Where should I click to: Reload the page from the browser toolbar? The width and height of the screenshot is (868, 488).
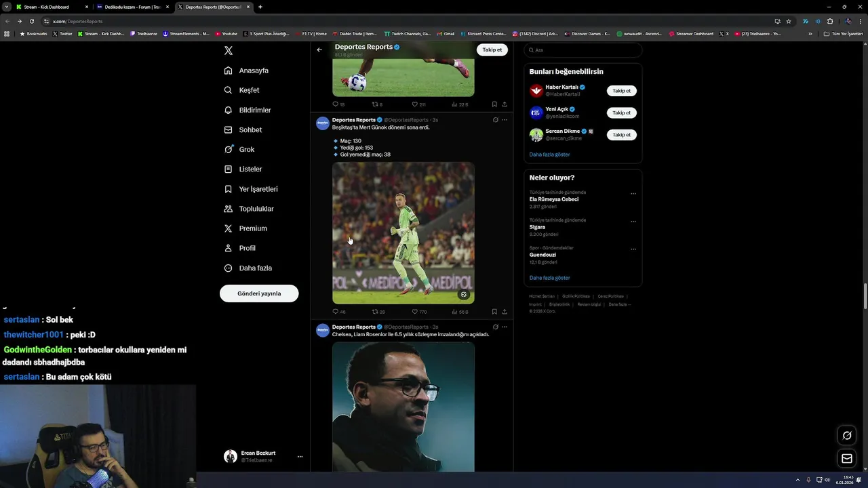point(32,21)
